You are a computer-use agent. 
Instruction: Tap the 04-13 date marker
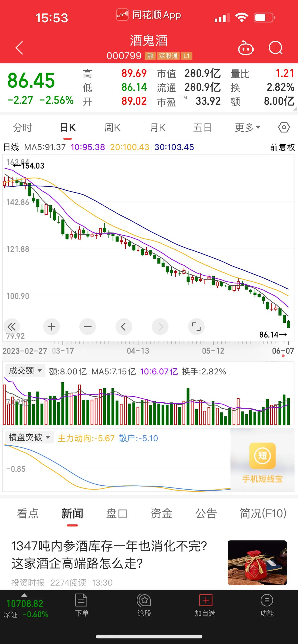point(138,351)
